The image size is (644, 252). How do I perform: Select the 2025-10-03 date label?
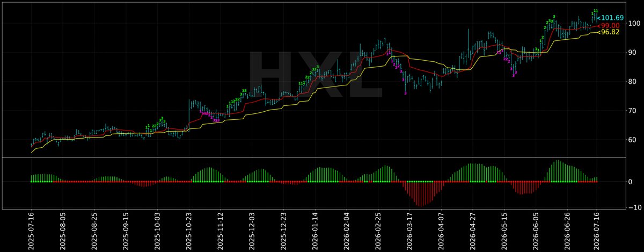coord(157,230)
